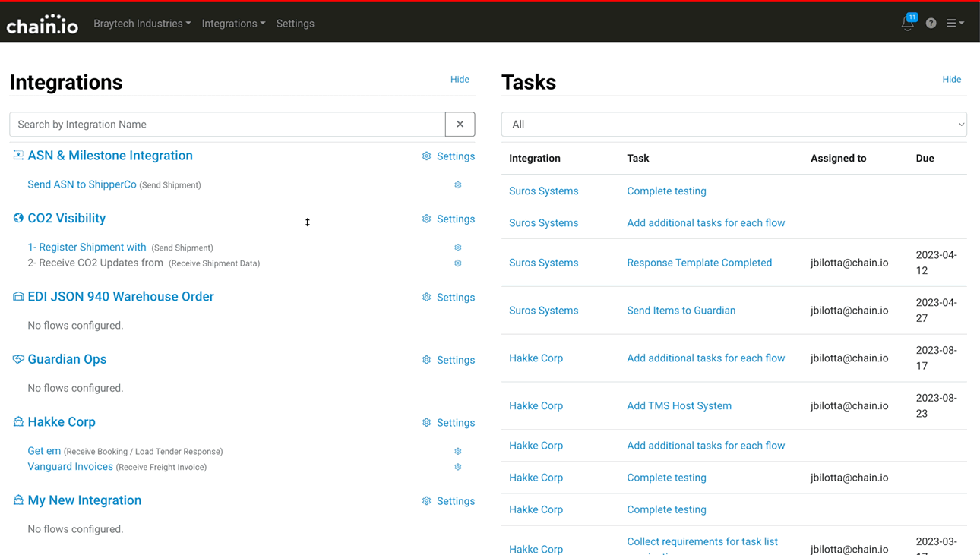Open the Integrations navigation dropdown

tap(233, 24)
